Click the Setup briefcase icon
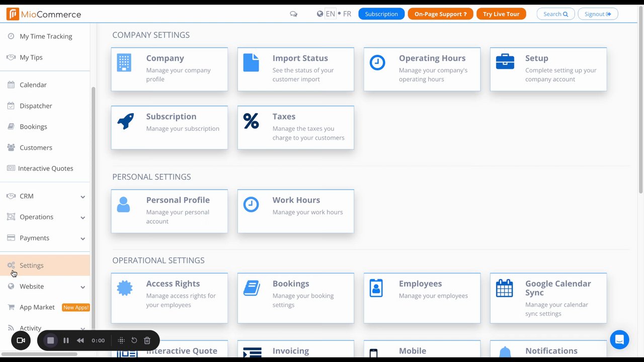Viewport: 644px width, 362px height. tap(505, 62)
